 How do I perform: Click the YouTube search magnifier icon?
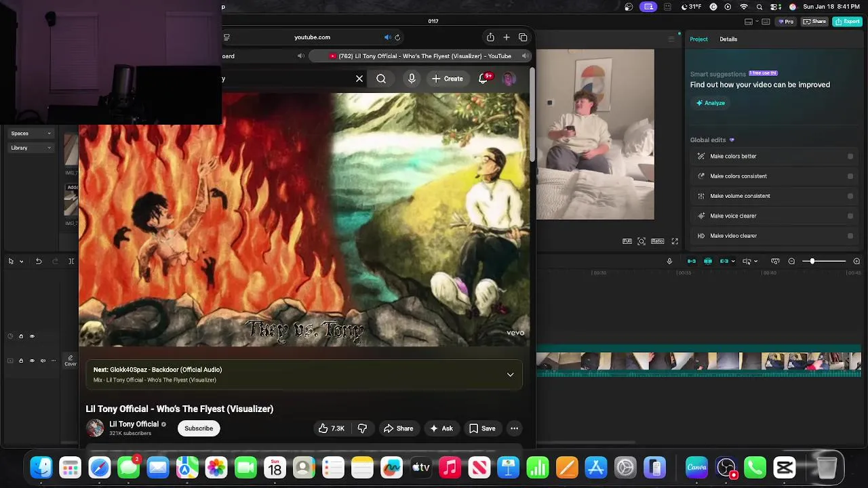tap(381, 79)
